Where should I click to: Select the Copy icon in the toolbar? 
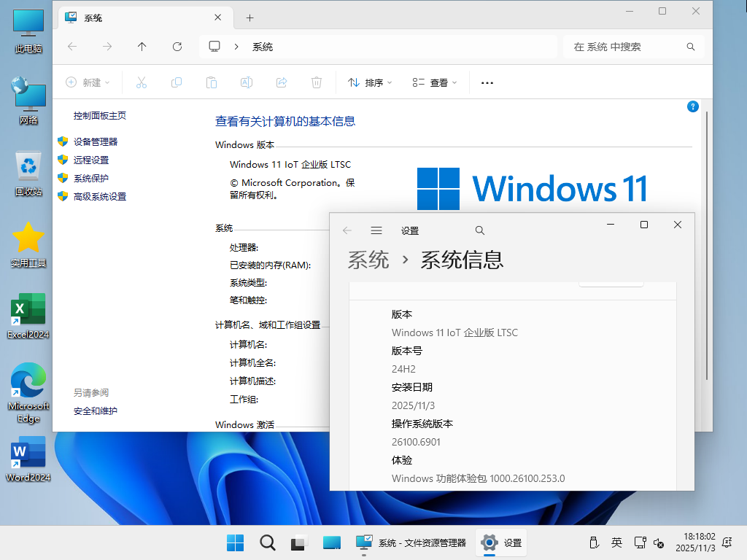click(176, 82)
